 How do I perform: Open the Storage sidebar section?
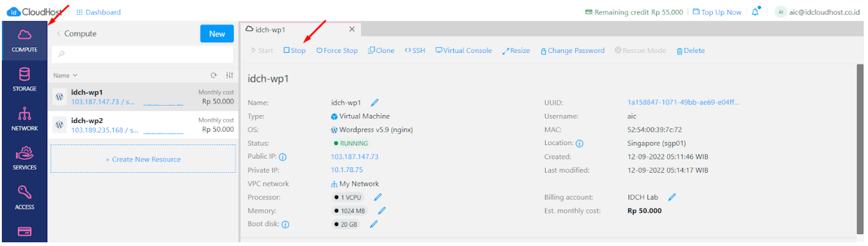25,80
